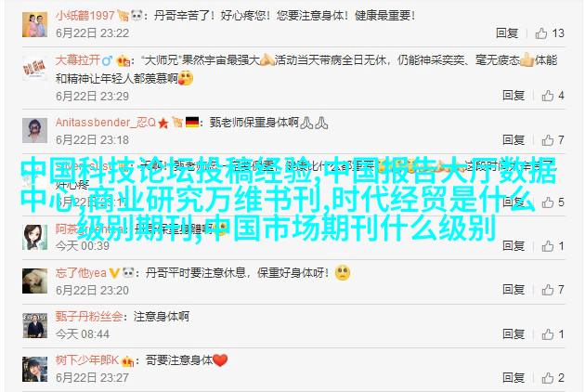Click thumbs-up on 甄子丹粉丝会 comment
Image resolution: width=585 pixels, height=392 pixels.
click(548, 334)
